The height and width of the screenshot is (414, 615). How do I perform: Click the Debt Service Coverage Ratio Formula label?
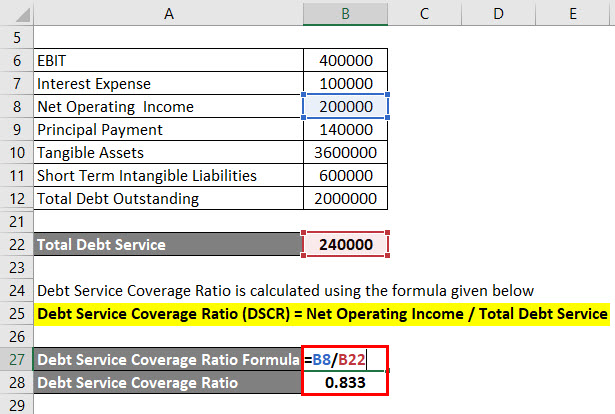point(168,360)
